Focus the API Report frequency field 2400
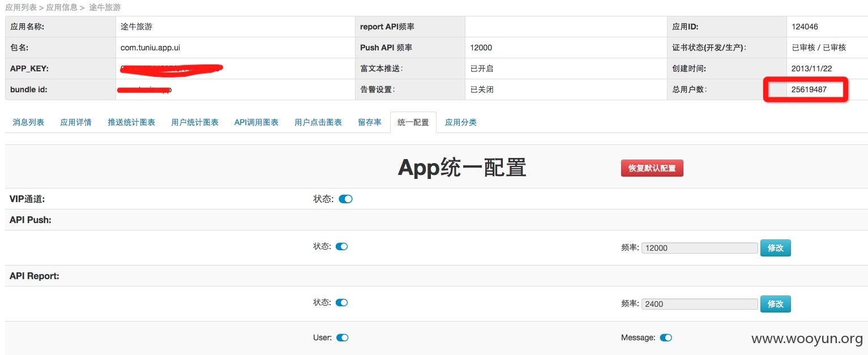This screenshot has height=355, width=868. [x=699, y=303]
